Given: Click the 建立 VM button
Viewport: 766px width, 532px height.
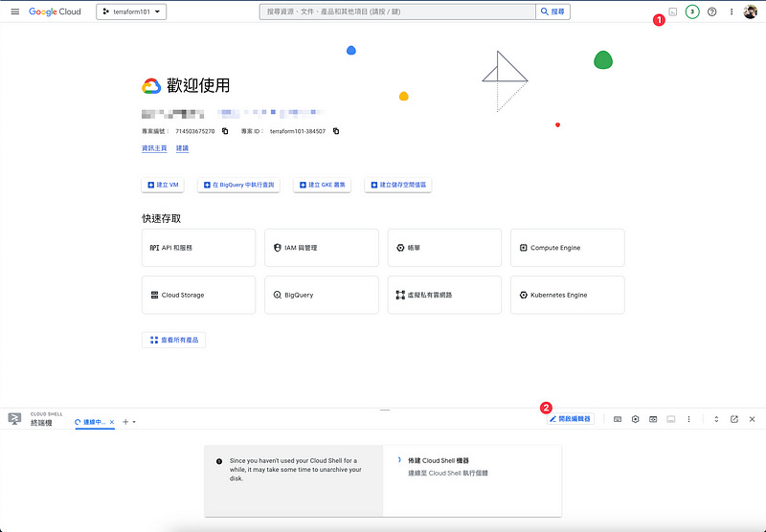Looking at the screenshot, I should click(x=163, y=185).
